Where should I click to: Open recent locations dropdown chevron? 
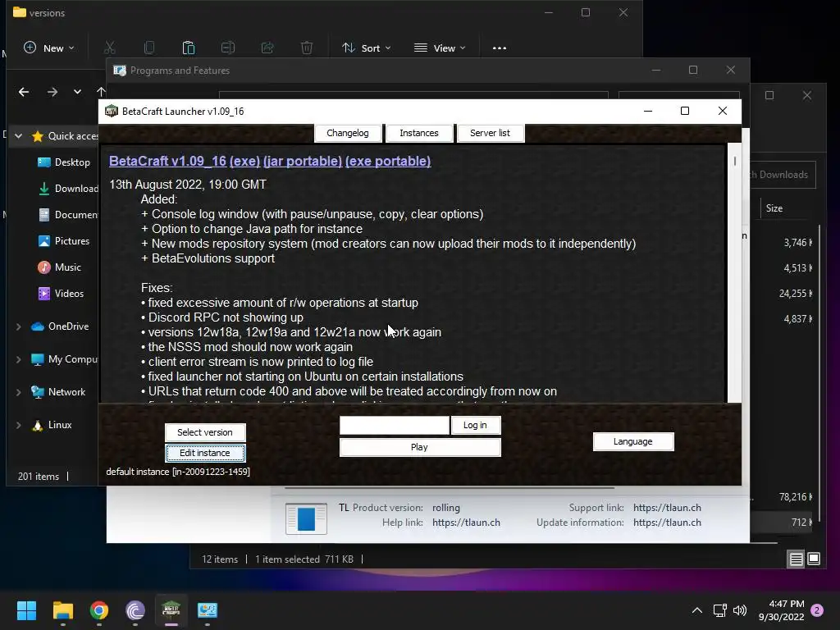pyautogui.click(x=78, y=92)
